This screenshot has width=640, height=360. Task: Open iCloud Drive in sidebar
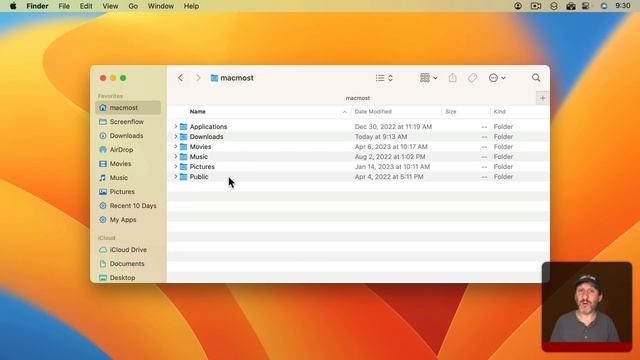tap(129, 250)
